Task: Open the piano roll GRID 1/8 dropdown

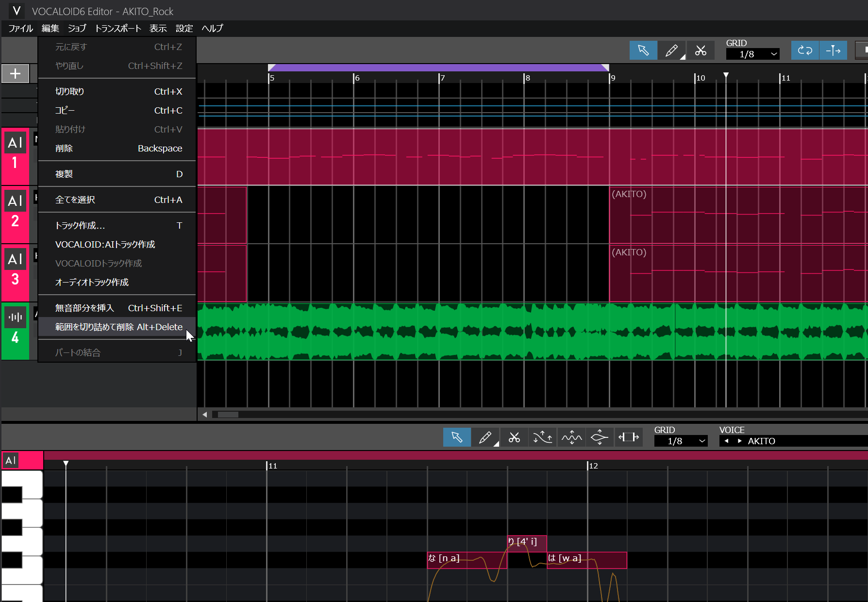Action: [681, 441]
